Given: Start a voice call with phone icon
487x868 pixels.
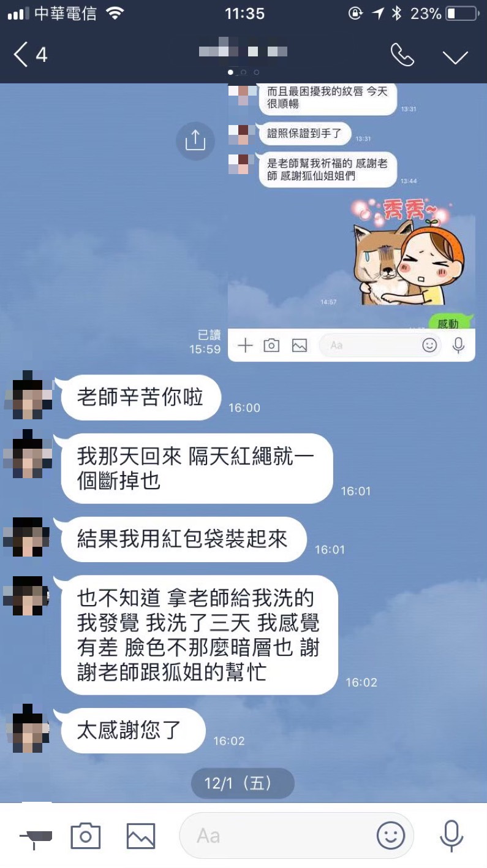Looking at the screenshot, I should tap(402, 55).
